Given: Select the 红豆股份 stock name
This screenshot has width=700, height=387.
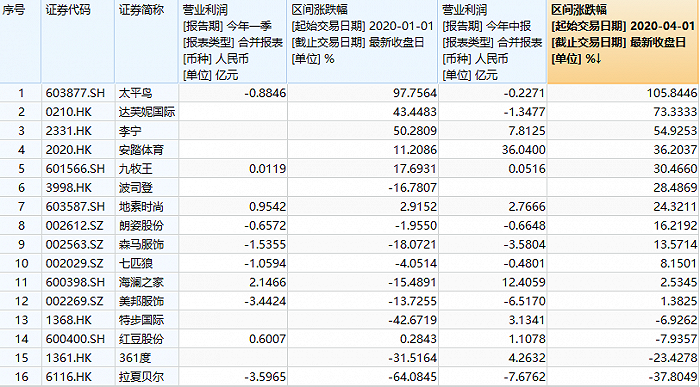Looking at the screenshot, I should 141,339.
